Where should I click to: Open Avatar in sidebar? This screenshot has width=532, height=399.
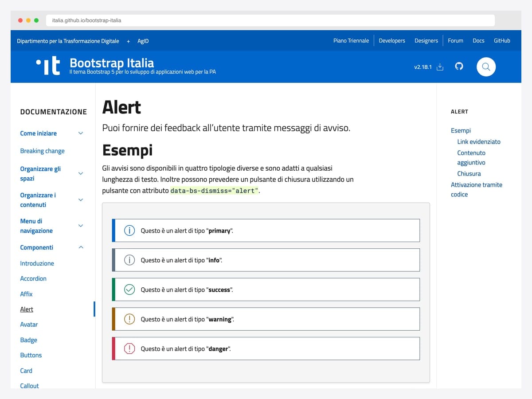pyautogui.click(x=29, y=325)
